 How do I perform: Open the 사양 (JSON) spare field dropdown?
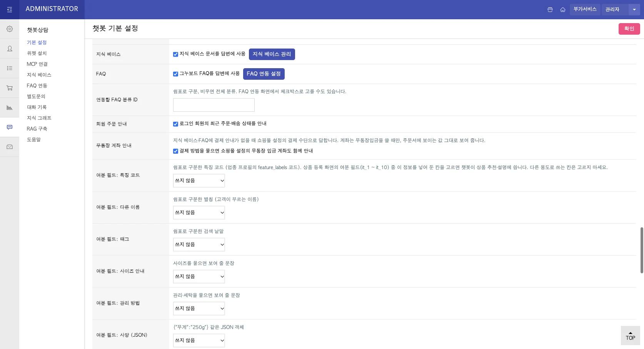(x=199, y=341)
